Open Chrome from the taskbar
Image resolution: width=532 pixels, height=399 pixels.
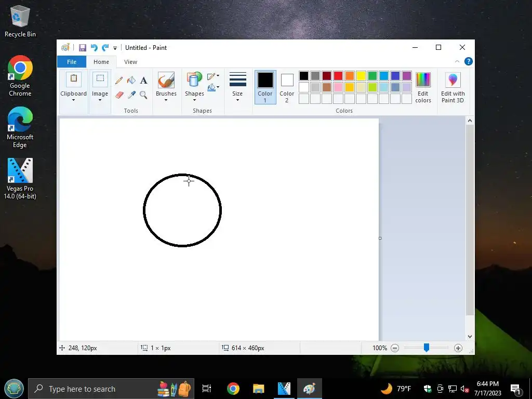pyautogui.click(x=233, y=389)
